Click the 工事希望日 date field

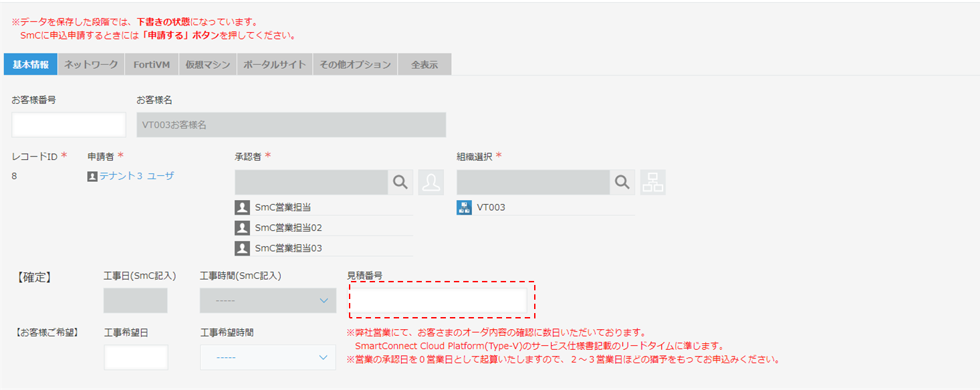tap(136, 357)
